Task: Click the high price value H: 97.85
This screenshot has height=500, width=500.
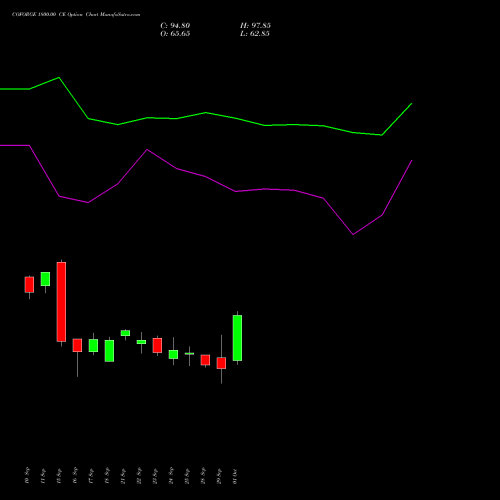Action: 255,26
